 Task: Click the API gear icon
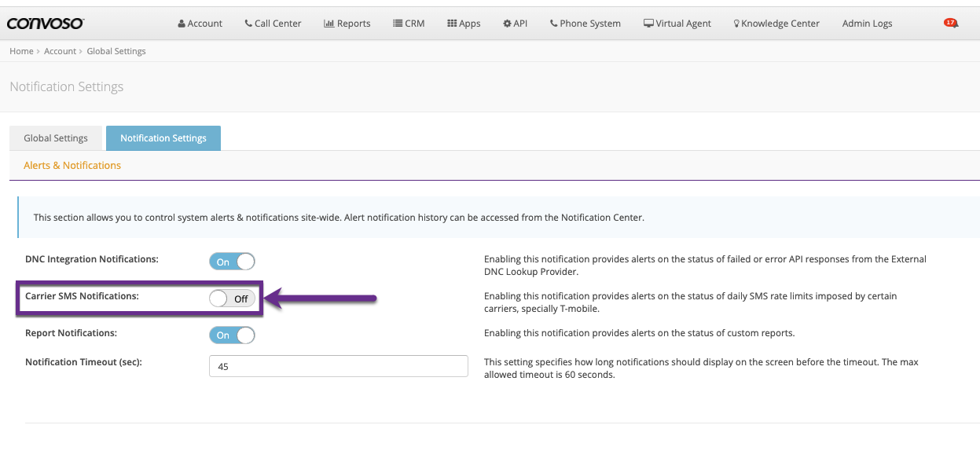click(507, 24)
